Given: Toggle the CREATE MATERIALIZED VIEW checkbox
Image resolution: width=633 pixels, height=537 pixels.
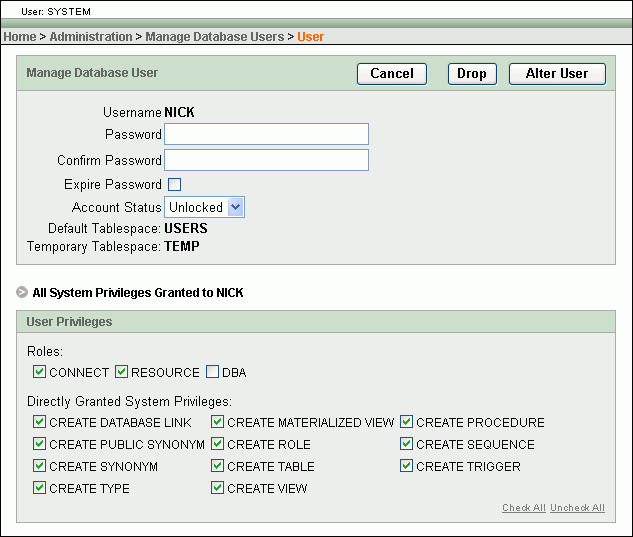Looking at the screenshot, I should tap(217, 422).
